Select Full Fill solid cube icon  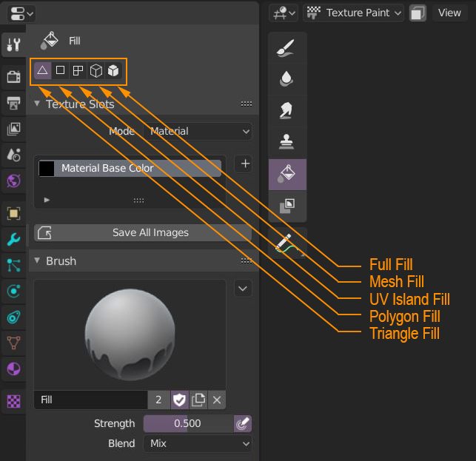click(113, 71)
